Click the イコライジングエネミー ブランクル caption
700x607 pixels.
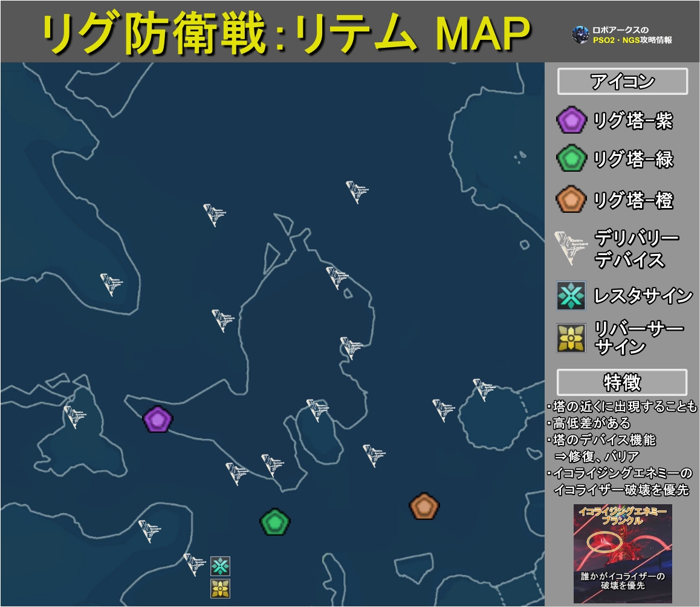(623, 516)
